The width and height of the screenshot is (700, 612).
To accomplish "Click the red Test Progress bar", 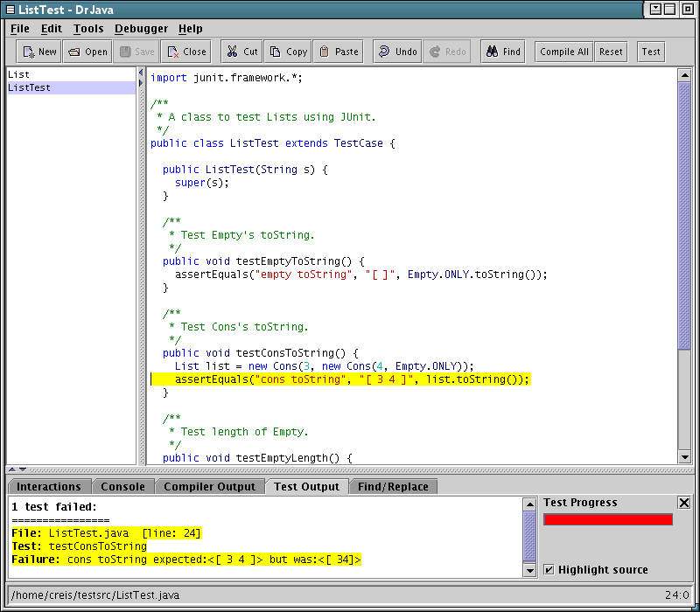I will (x=608, y=519).
